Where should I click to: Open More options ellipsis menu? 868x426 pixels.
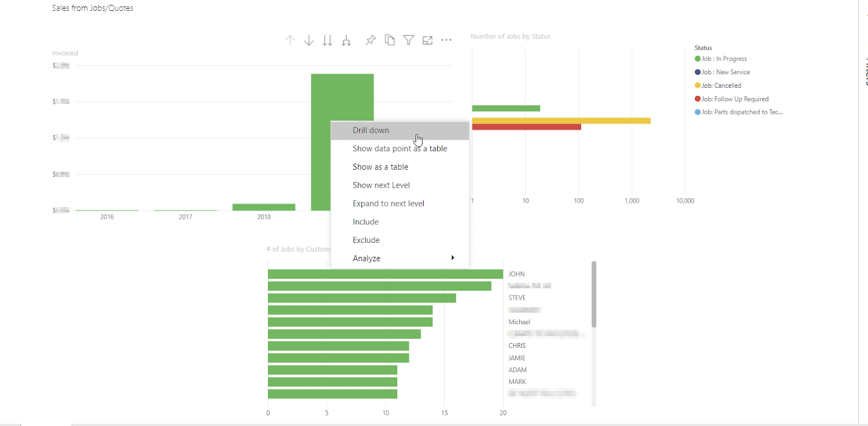pyautogui.click(x=446, y=40)
